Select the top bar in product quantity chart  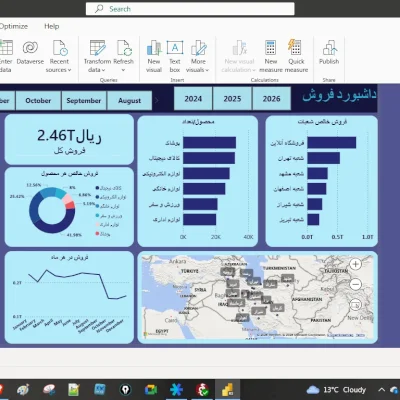pos(210,143)
